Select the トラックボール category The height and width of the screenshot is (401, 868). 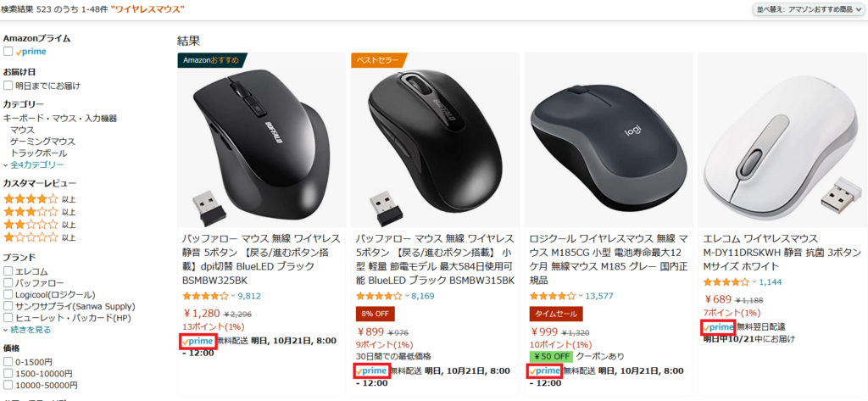pos(39,153)
